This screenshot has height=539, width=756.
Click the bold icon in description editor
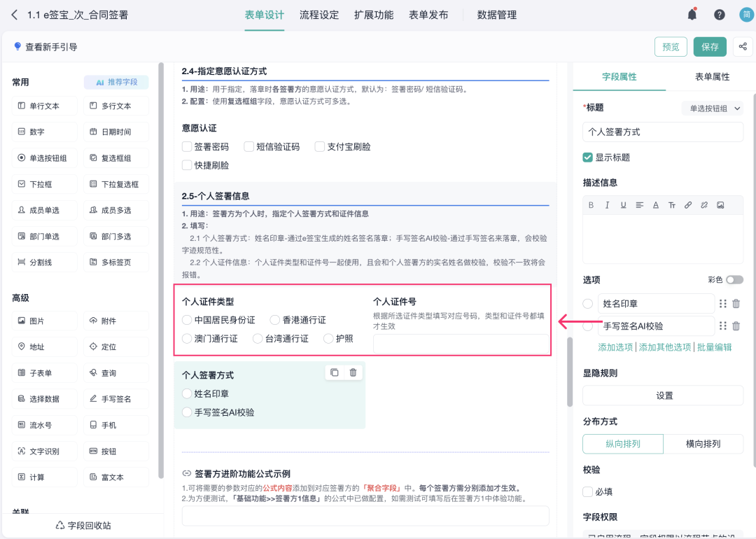pos(591,205)
